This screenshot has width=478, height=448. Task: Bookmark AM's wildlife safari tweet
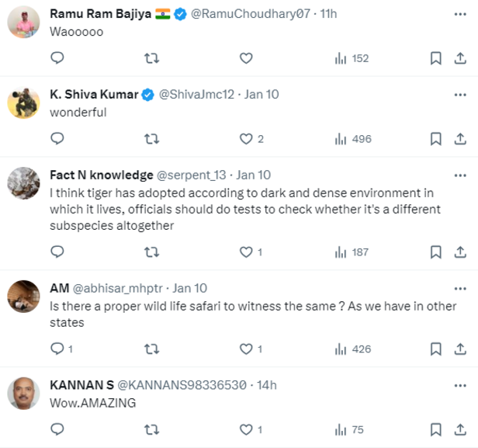(x=436, y=349)
